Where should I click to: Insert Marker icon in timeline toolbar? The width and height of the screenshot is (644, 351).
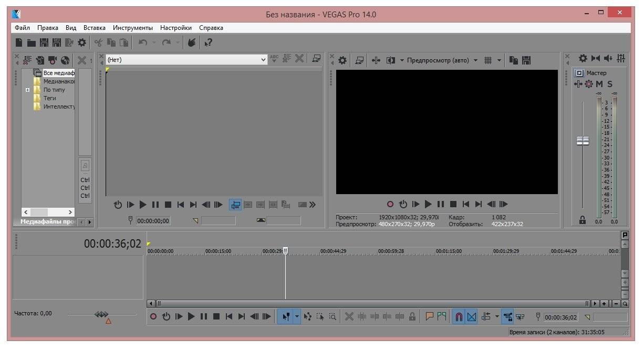click(x=430, y=316)
